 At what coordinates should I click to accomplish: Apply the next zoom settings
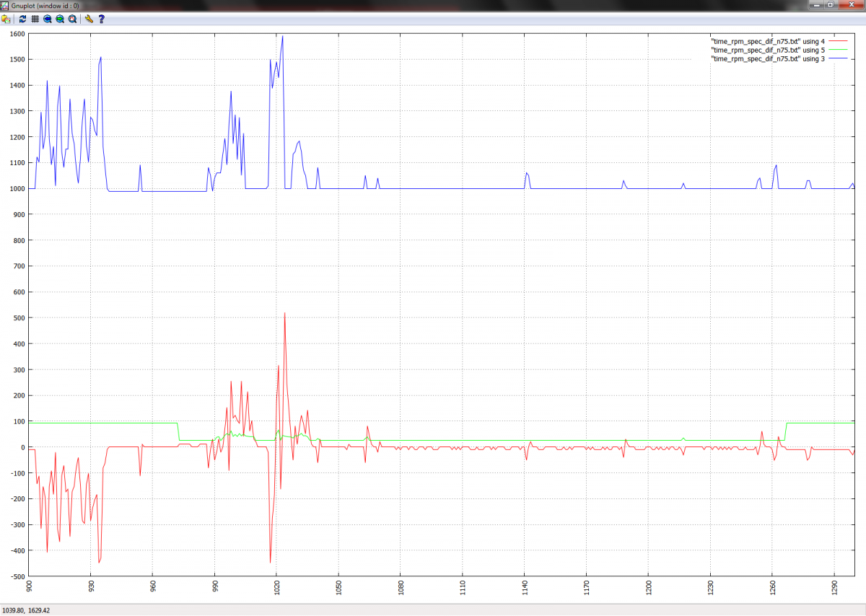pos(60,19)
